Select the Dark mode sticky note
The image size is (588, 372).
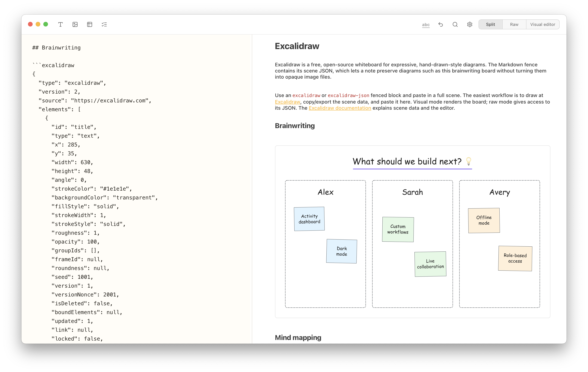[x=342, y=251]
